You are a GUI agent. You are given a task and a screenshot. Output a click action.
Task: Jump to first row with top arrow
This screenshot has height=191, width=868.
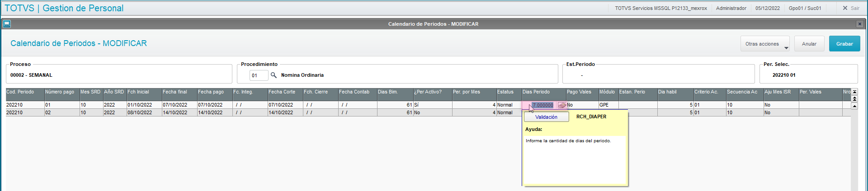[854, 92]
